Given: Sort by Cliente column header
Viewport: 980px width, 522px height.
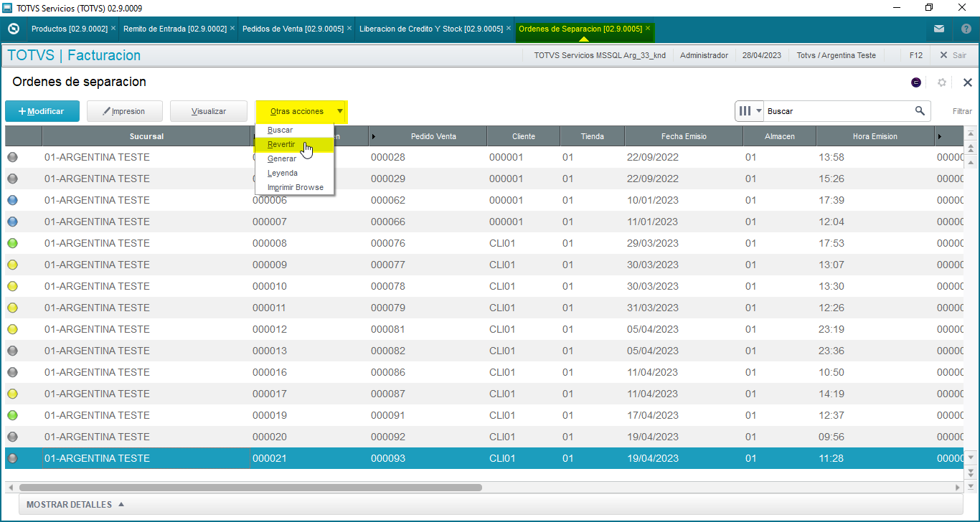Looking at the screenshot, I should click(x=523, y=136).
